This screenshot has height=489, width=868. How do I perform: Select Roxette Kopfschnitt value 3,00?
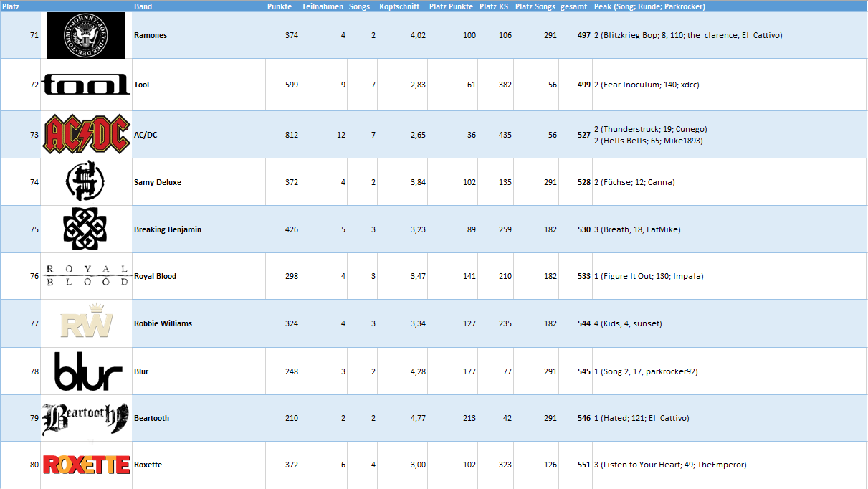418,465
